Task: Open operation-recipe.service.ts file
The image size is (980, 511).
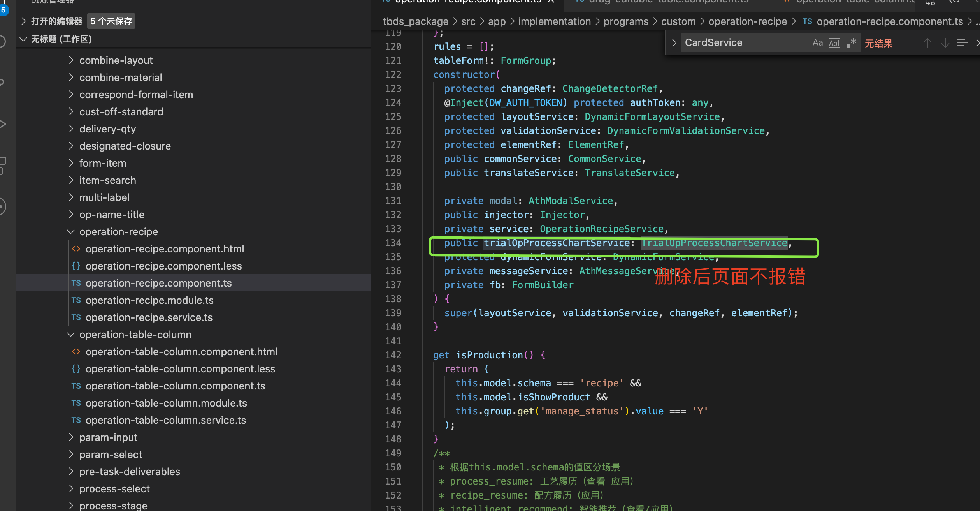Action: coord(149,317)
